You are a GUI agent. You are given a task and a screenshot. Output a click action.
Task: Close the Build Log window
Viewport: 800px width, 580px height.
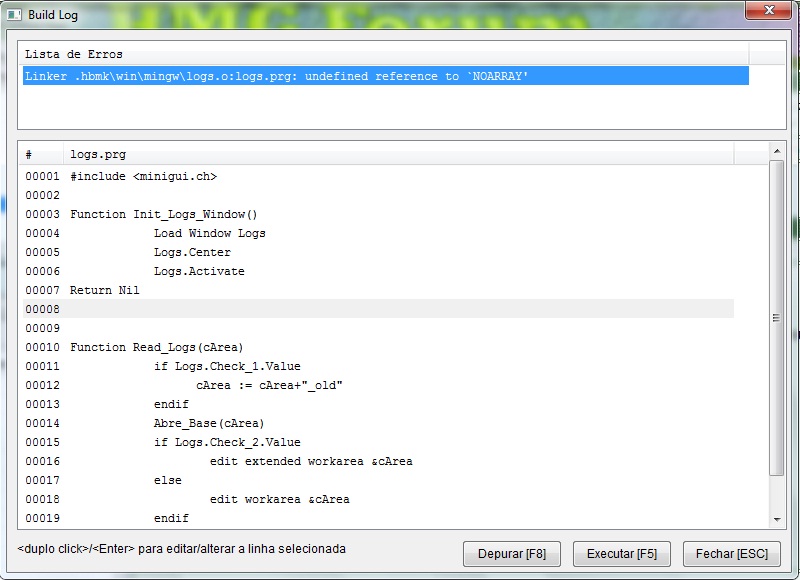767,11
